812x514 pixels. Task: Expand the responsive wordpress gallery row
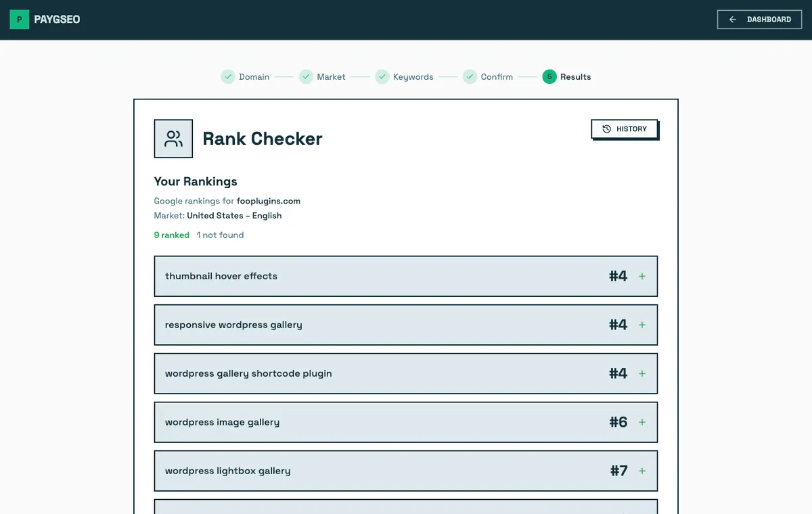[642, 325]
